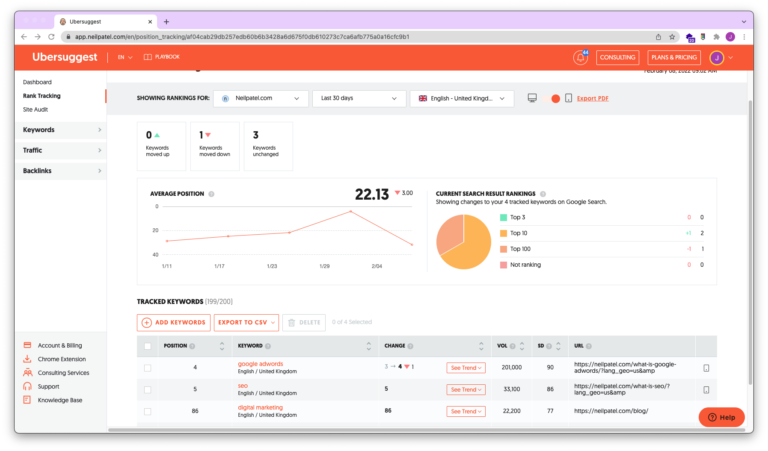
Task: Open Site Audit in sidebar
Action: pos(35,110)
